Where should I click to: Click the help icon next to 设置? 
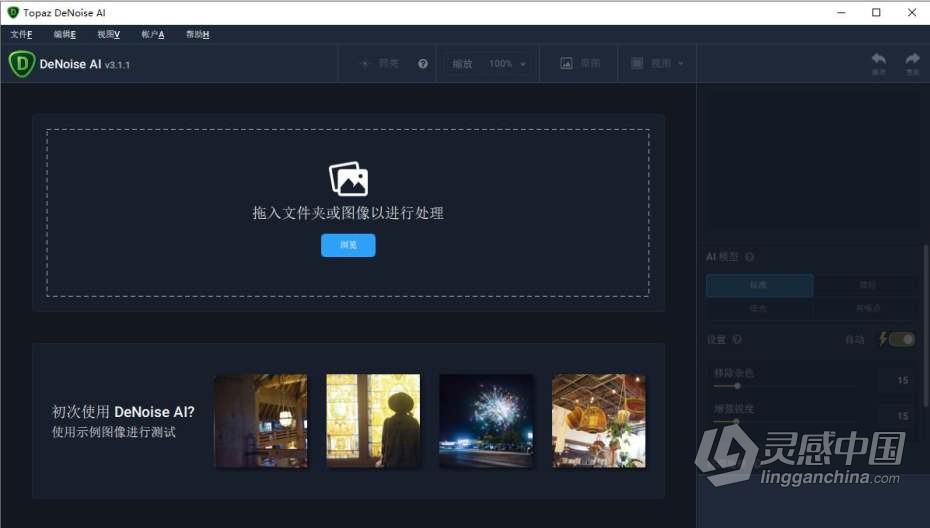(737, 340)
